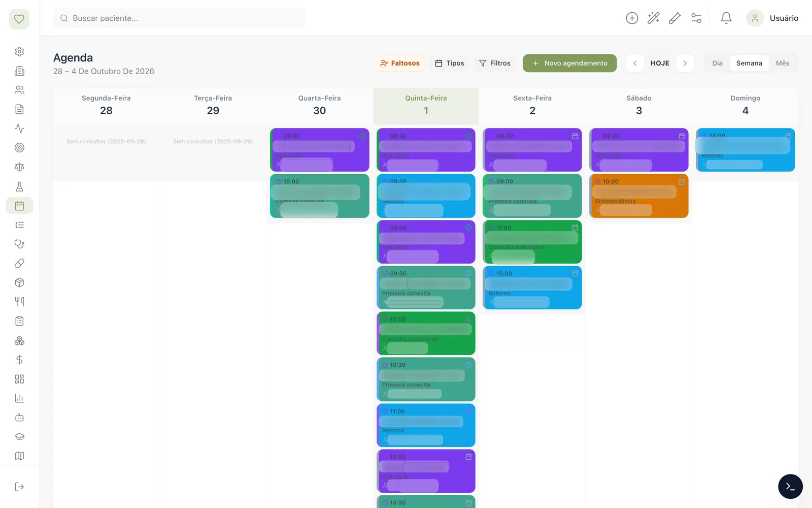Open the stethoscope sidebar icon
Viewport: 812px width, 508px height.
19,244
